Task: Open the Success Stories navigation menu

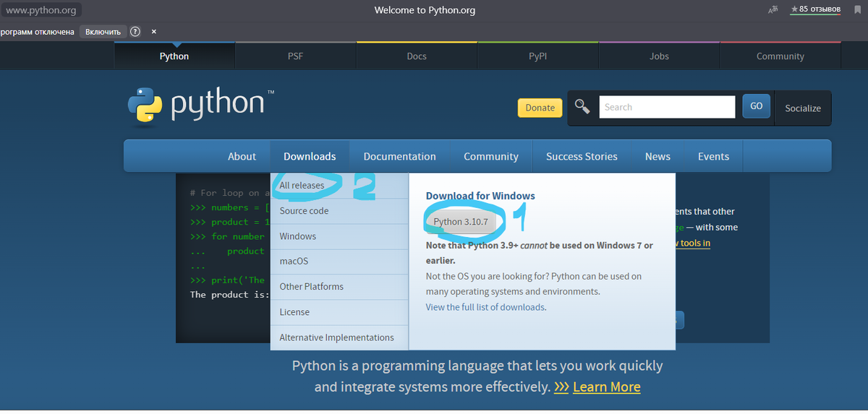Action: (x=582, y=156)
